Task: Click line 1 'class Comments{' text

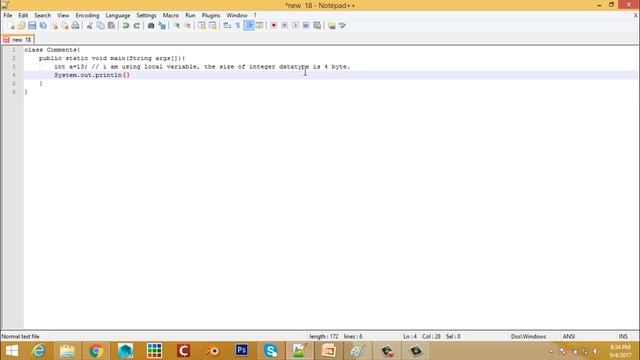Action: pyautogui.click(x=52, y=50)
